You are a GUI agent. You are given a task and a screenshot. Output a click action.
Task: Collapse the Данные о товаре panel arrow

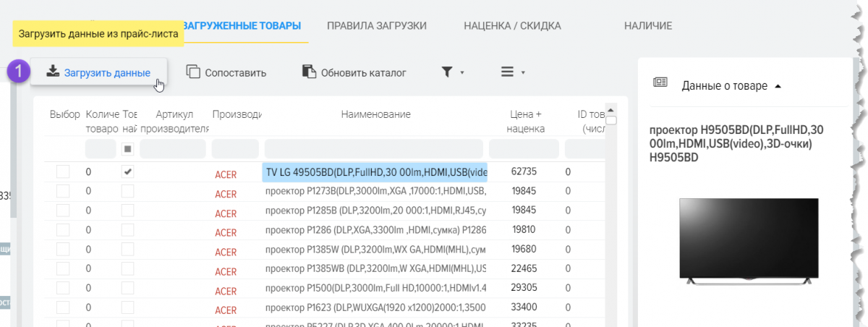tap(778, 86)
